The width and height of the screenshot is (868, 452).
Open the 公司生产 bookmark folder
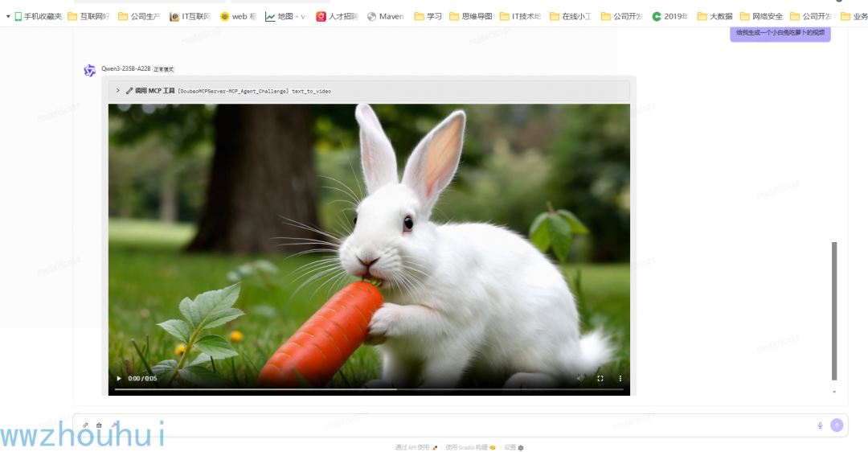point(139,17)
